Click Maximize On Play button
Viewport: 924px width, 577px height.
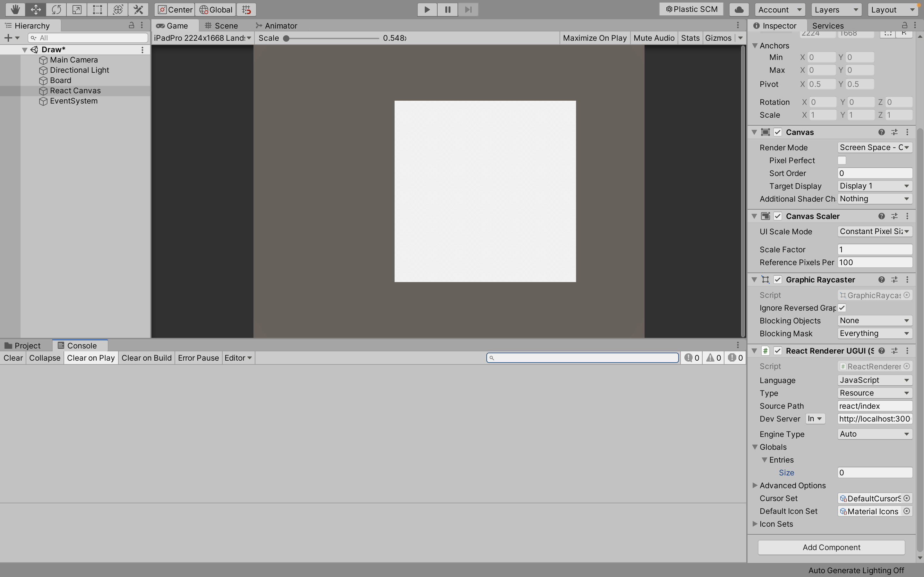coord(595,38)
